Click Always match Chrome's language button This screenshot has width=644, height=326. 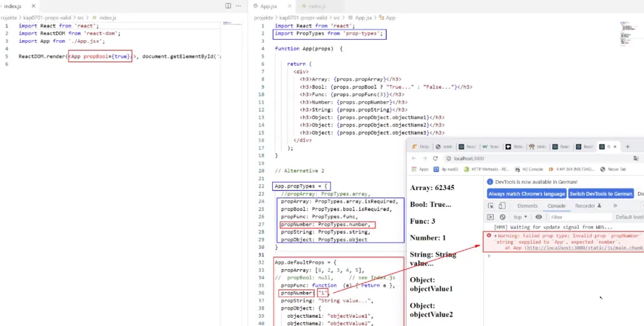click(x=526, y=194)
